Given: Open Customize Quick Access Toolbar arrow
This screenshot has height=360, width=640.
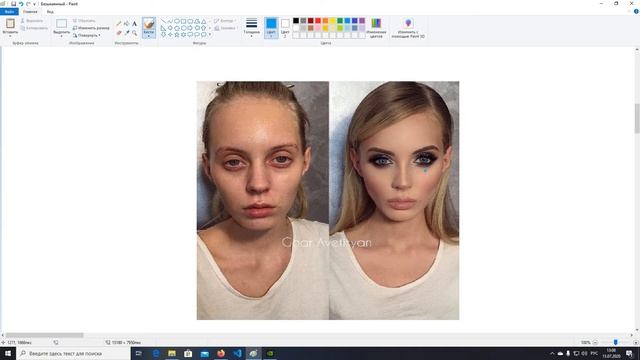Looking at the screenshot, I should tap(35, 4).
